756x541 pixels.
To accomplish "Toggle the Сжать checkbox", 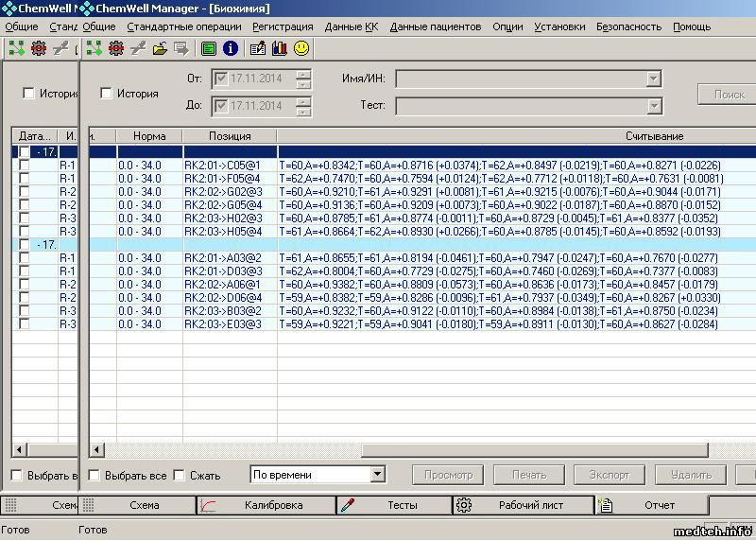I will 180,475.
